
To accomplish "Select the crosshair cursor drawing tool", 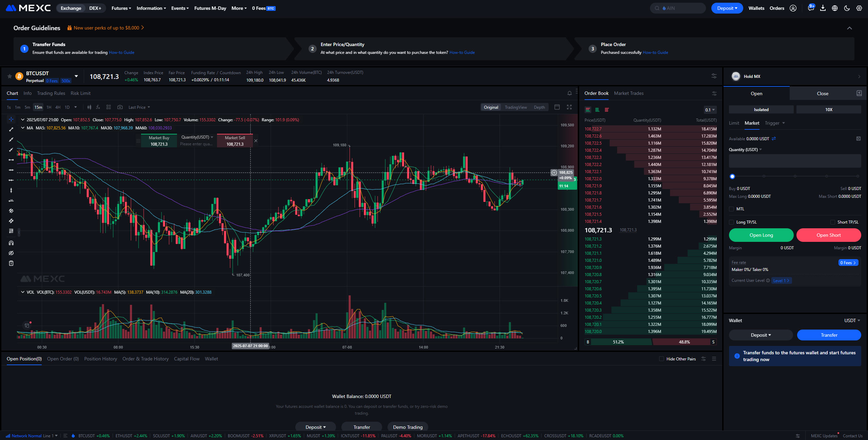I will pyautogui.click(x=11, y=119).
